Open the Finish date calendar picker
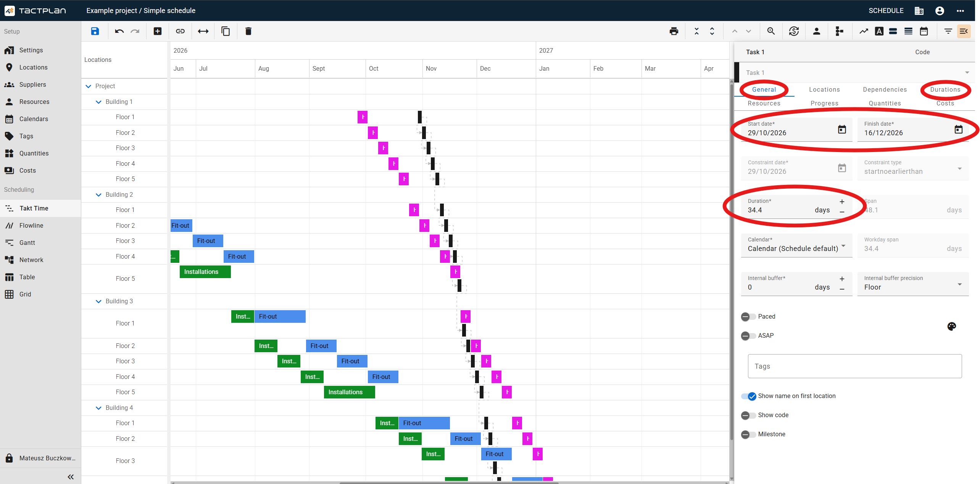 click(x=959, y=129)
